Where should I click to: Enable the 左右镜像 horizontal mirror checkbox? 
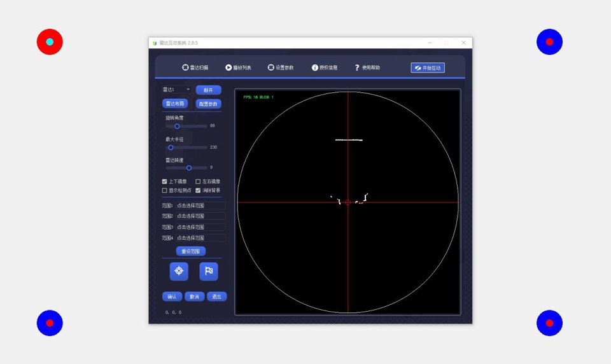tap(198, 181)
